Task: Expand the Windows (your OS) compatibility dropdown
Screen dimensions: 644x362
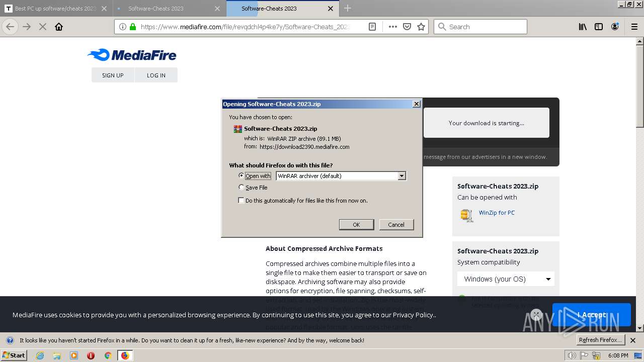Action: click(506, 279)
